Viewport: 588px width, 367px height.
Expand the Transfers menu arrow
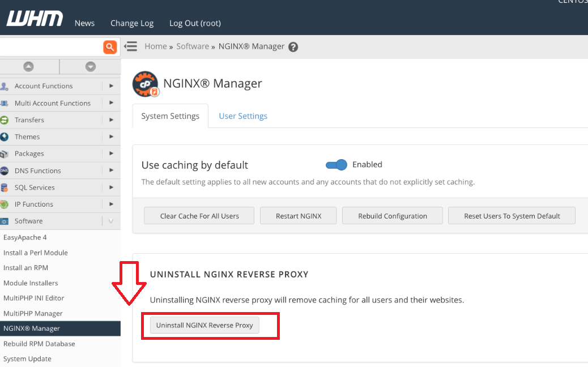click(x=111, y=120)
